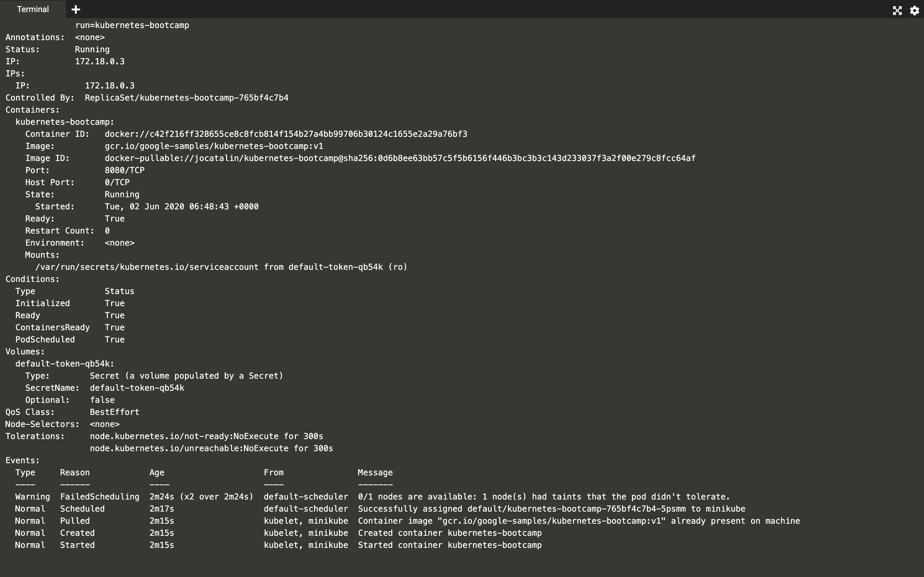Click the BestEffort QoS Class value
This screenshot has height=577, width=924.
tap(115, 412)
